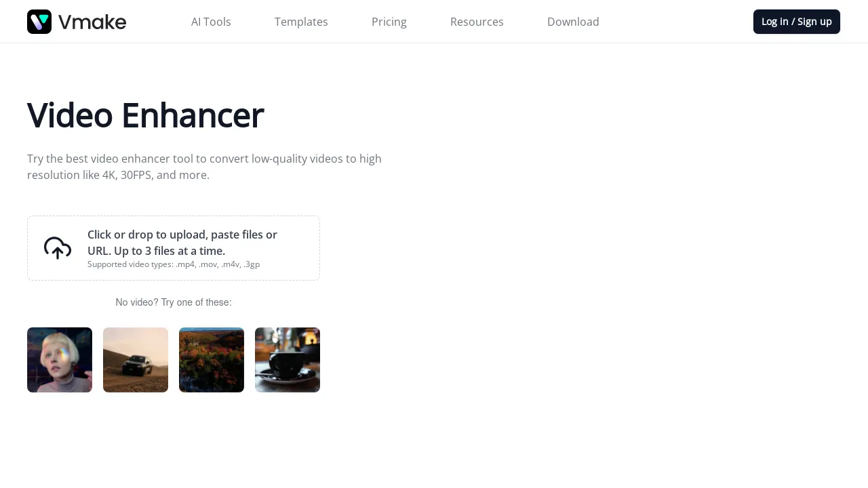Open the Download dropdown

pos(573,22)
